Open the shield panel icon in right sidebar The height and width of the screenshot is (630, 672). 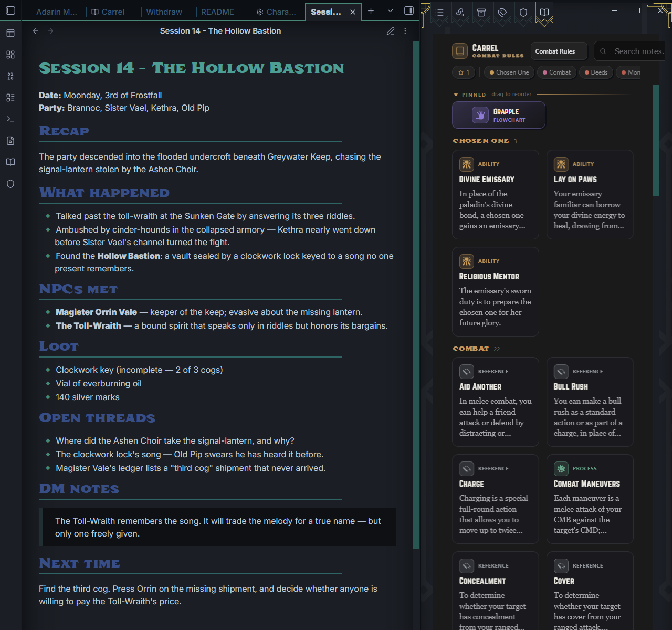pyautogui.click(x=523, y=13)
